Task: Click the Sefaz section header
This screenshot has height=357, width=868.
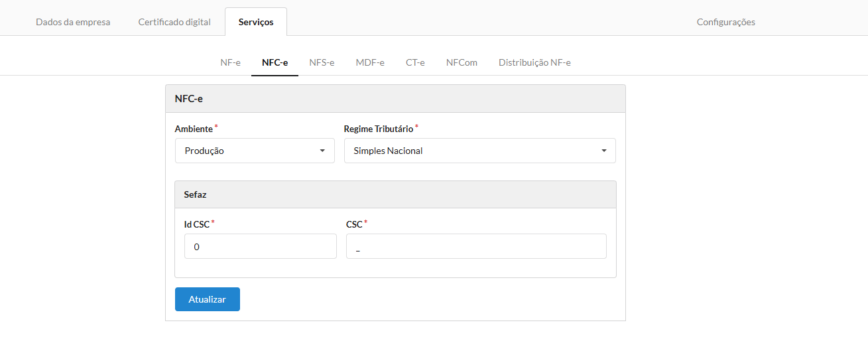Action: (x=395, y=194)
